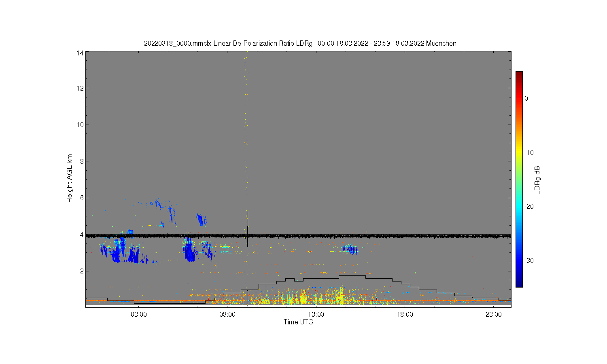Click the 18:00 time tick label
Screen dimensions: 607x364
(x=405, y=315)
